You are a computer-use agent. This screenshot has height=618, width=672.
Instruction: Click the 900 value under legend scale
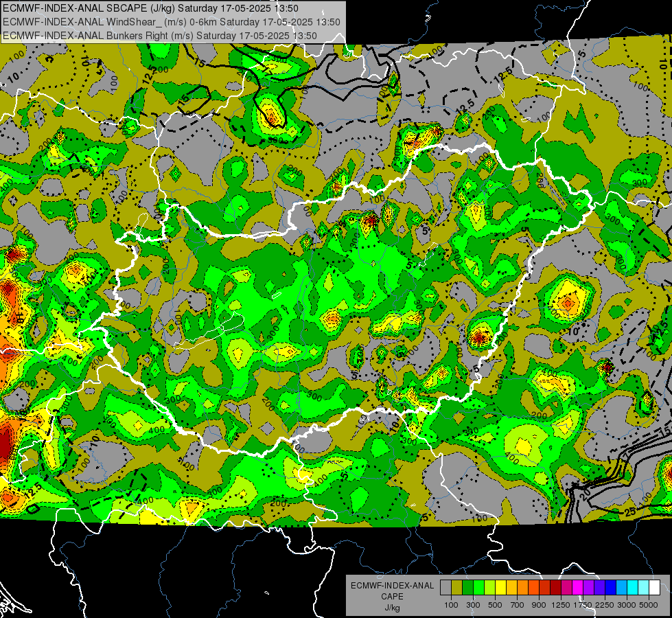[539, 605]
